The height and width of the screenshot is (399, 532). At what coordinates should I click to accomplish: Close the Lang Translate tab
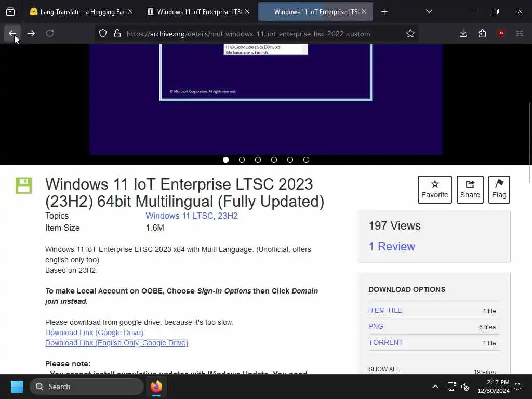(x=130, y=11)
